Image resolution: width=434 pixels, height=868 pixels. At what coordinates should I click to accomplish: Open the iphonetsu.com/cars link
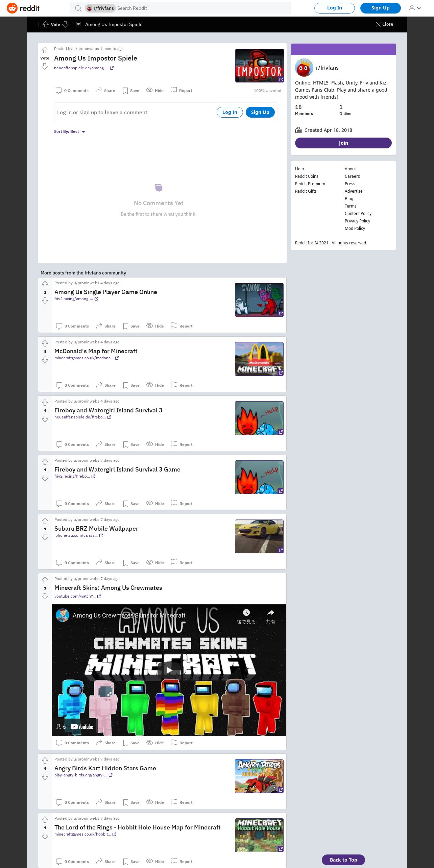tap(79, 535)
